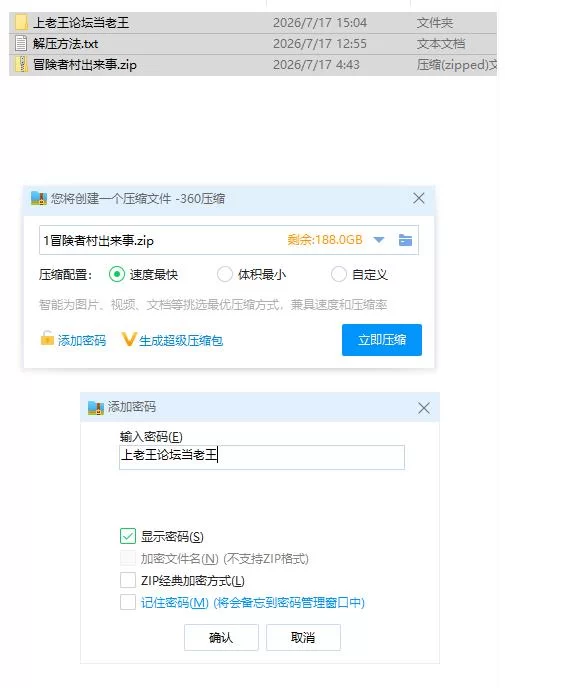The image size is (564, 688).
Task: Cancel the password dialog with 取消
Action: (x=303, y=637)
